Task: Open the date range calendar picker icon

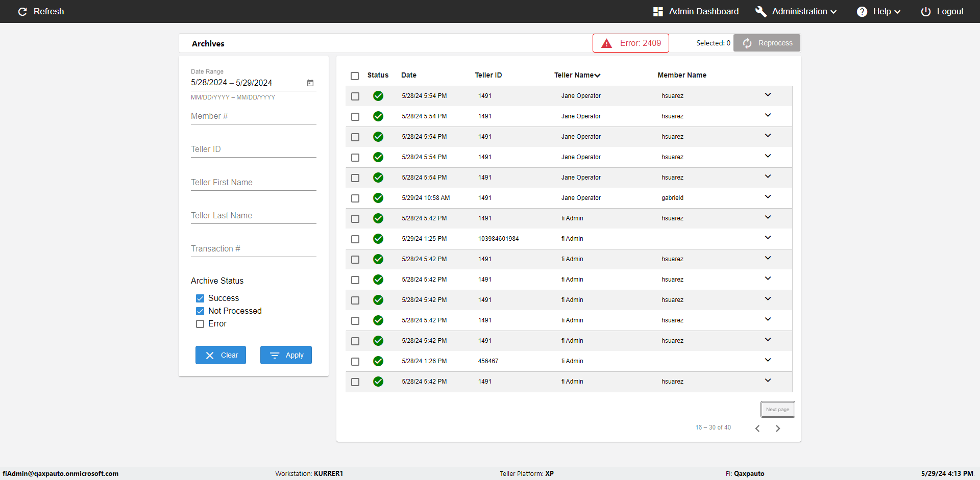Action: [x=310, y=83]
